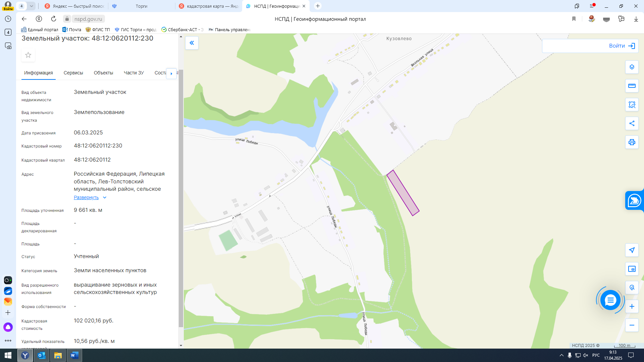Open Почта bookmark
The height and width of the screenshot is (362, 644).
(72, 29)
